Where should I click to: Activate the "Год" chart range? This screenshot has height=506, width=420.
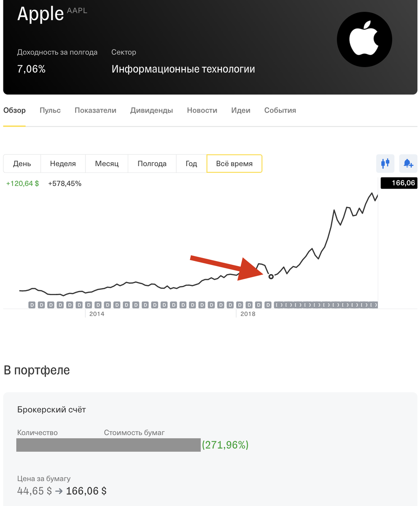pos(191,164)
